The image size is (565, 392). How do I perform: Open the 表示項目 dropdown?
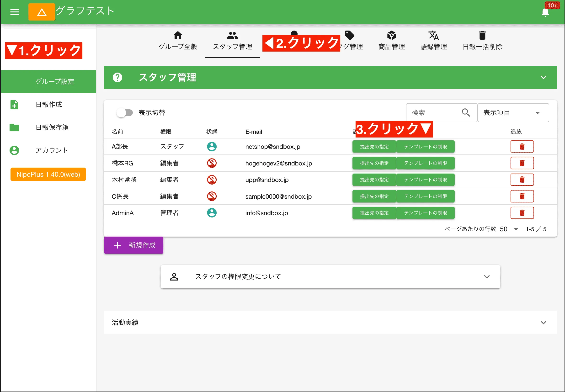(513, 112)
